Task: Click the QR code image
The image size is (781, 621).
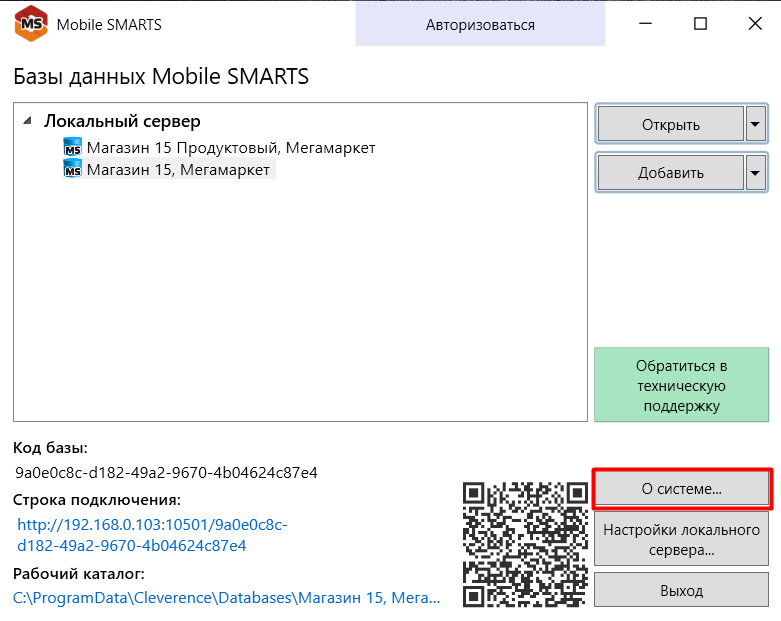Action: click(525, 544)
